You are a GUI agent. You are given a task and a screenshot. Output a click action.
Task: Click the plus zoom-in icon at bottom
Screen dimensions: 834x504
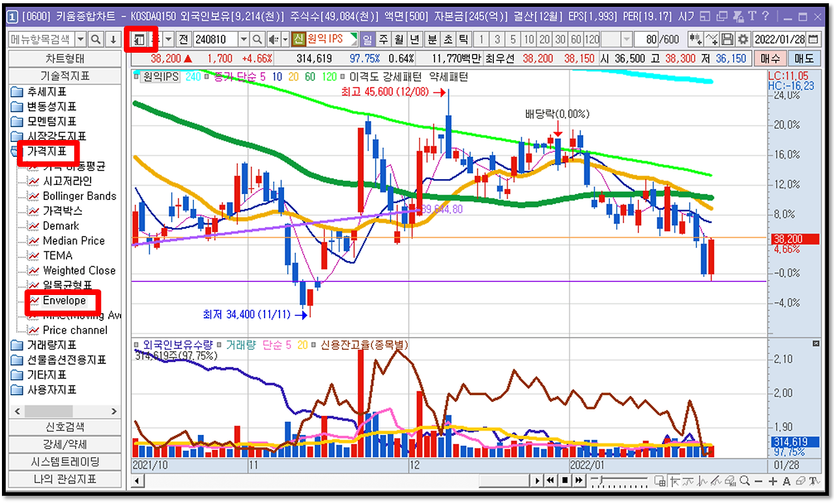point(773,481)
